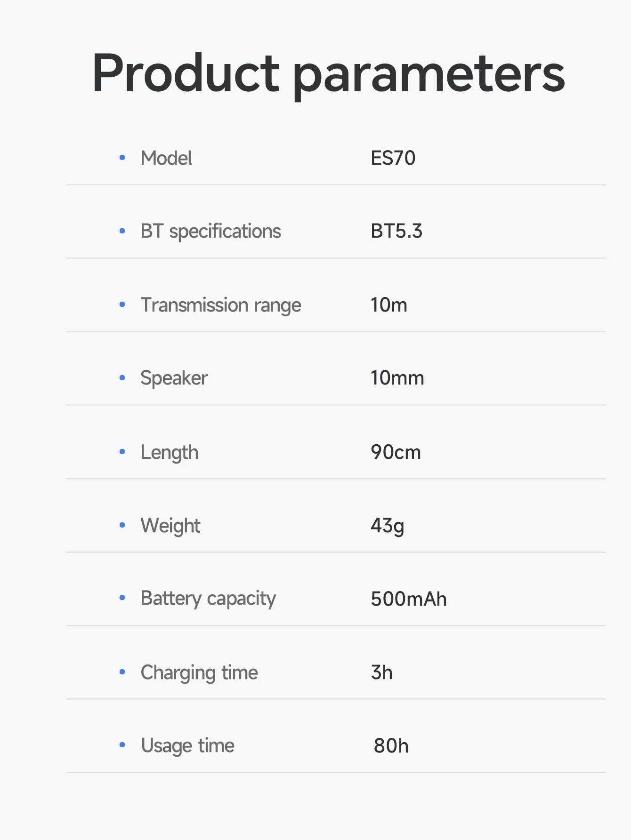
Task: Click the 10mm speaker value
Action: click(397, 378)
